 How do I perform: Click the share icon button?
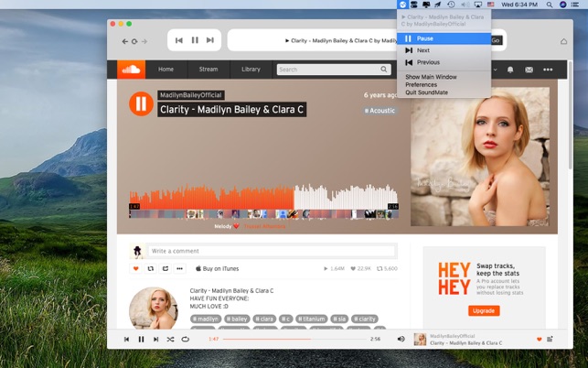(x=166, y=268)
